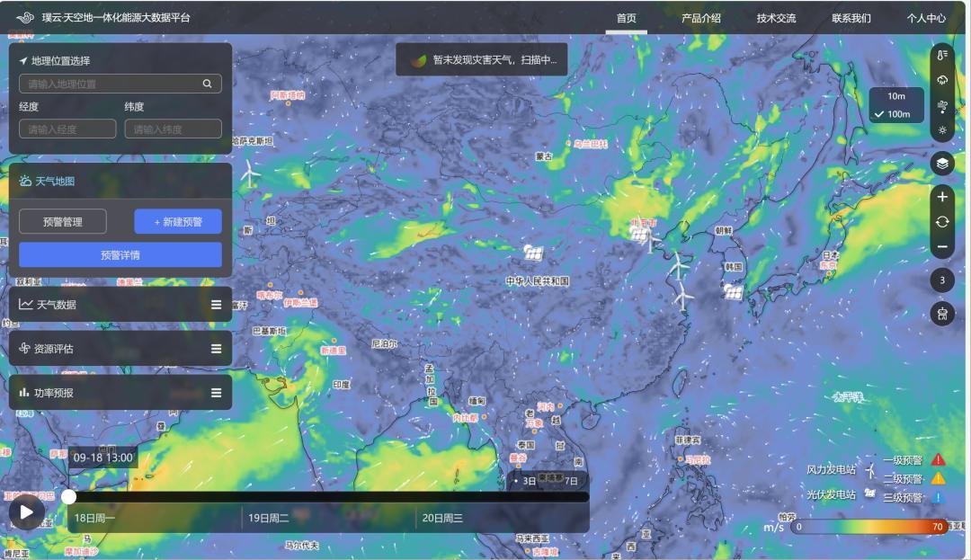
Task: Click the 新建预警 button
Action: tap(178, 222)
